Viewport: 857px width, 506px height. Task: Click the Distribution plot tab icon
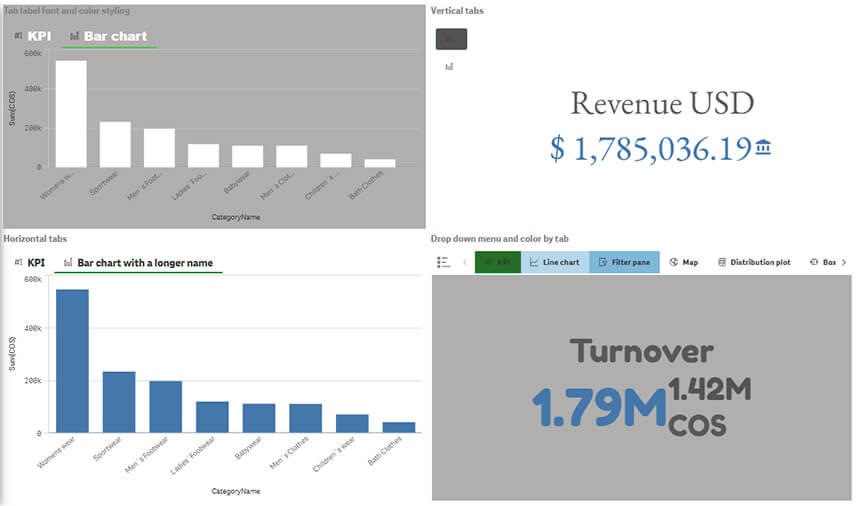[721, 262]
